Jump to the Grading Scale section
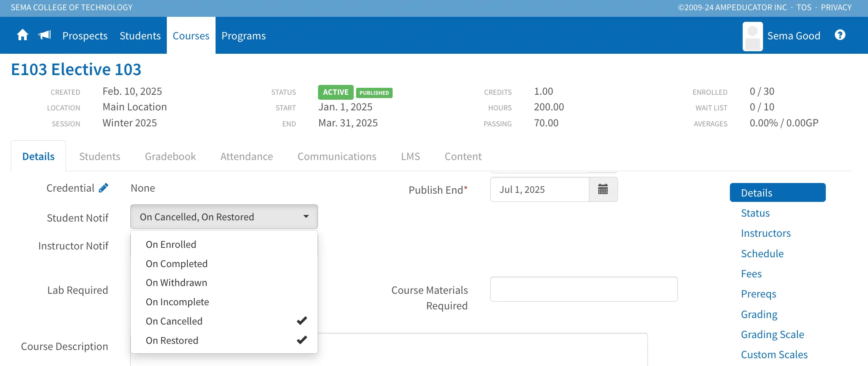The width and height of the screenshot is (868, 366). (773, 334)
